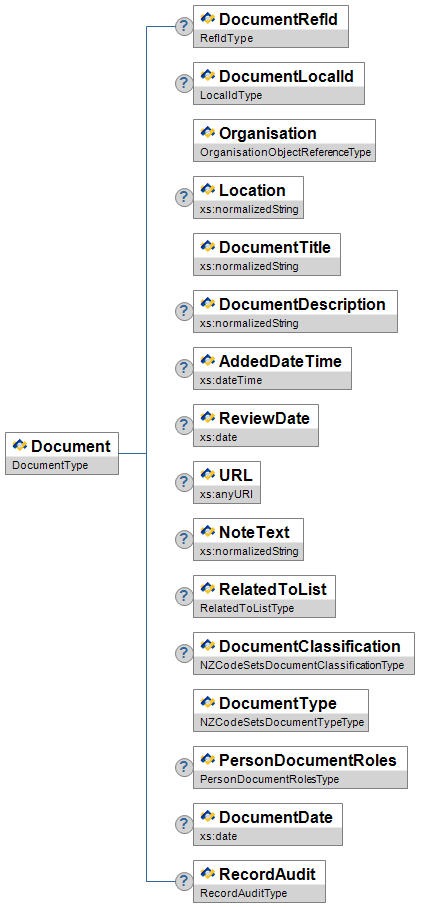Click the optional marker next to DocumentLocalId
The image size is (437, 907).
(x=184, y=83)
